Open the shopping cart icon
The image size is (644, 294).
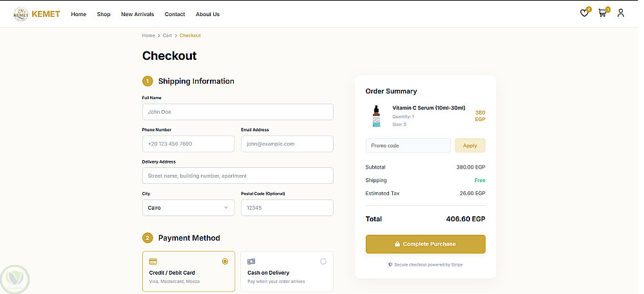pos(602,13)
